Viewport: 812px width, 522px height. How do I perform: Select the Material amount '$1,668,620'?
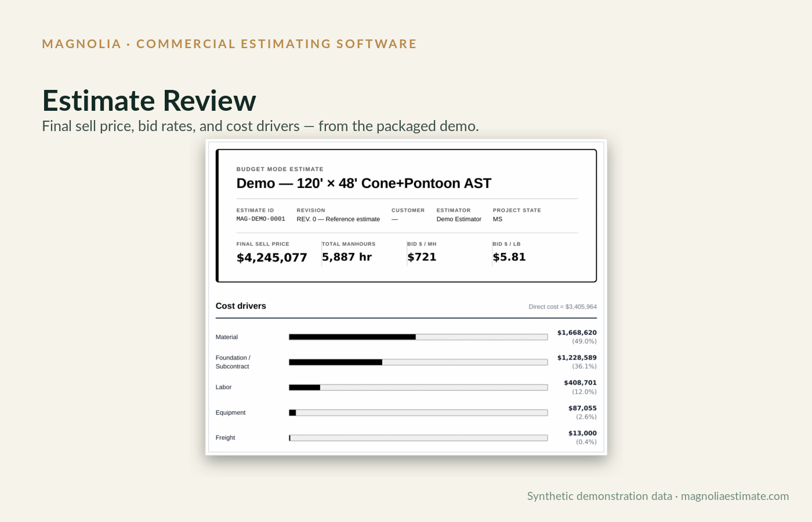(x=577, y=333)
